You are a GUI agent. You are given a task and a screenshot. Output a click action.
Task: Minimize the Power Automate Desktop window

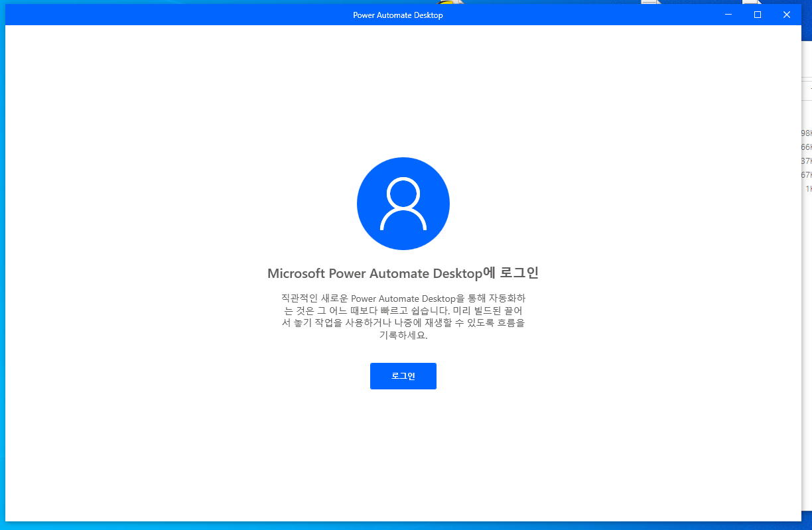728,15
